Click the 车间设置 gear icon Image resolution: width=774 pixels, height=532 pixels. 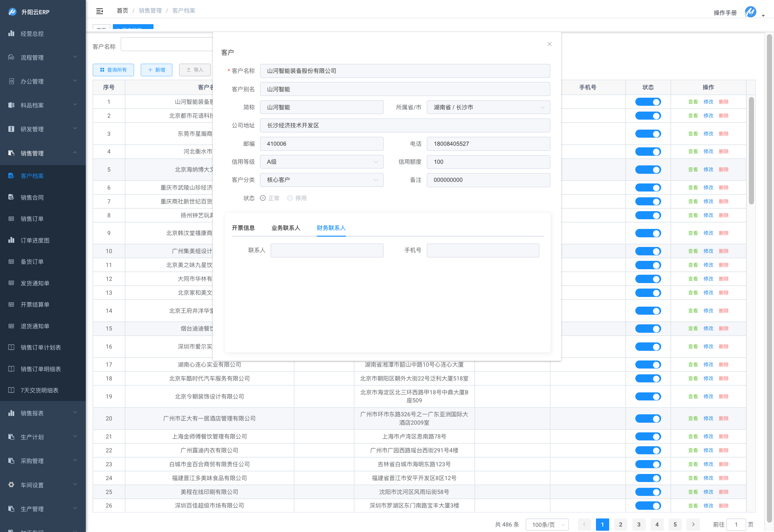coord(11,485)
